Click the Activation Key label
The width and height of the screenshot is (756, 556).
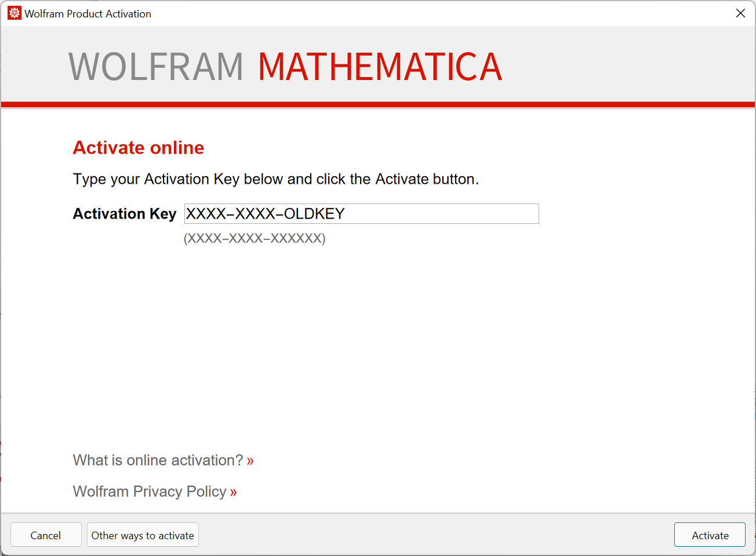(x=124, y=213)
